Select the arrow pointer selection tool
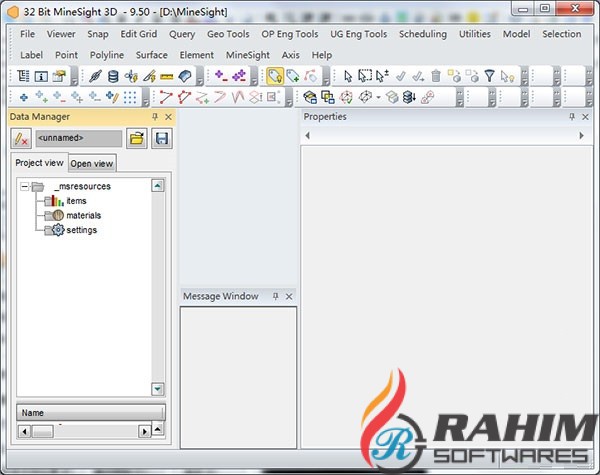The image size is (600, 475). click(348, 76)
